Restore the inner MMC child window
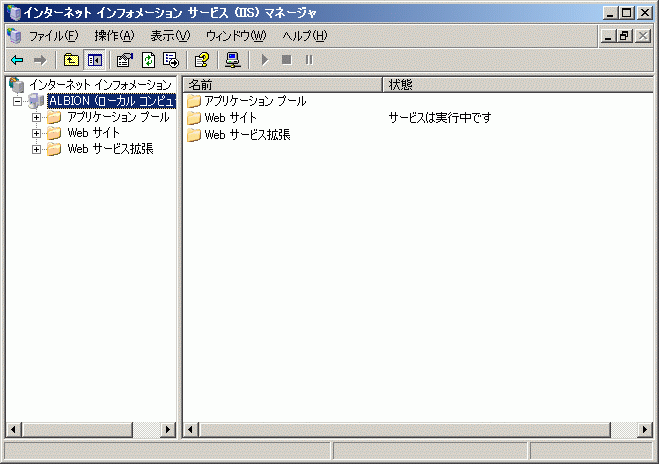659x464 pixels. point(624,36)
